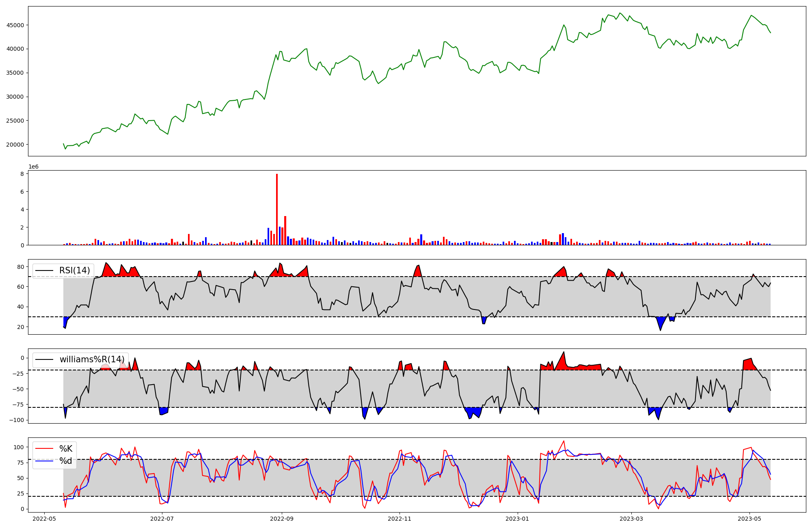The width and height of the screenshot is (812, 528).
Task: Click the 80 tick on RSI axis
Action: [x=20, y=267]
